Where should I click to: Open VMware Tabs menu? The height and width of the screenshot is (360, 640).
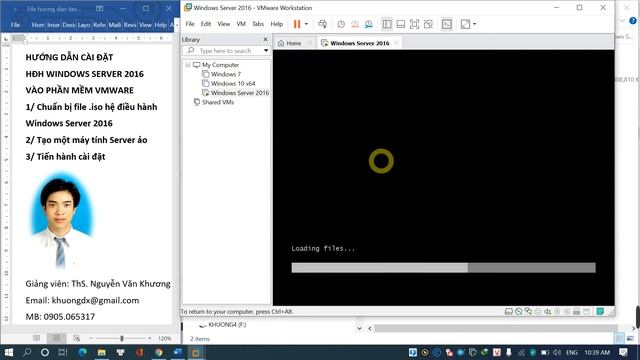[x=258, y=24]
